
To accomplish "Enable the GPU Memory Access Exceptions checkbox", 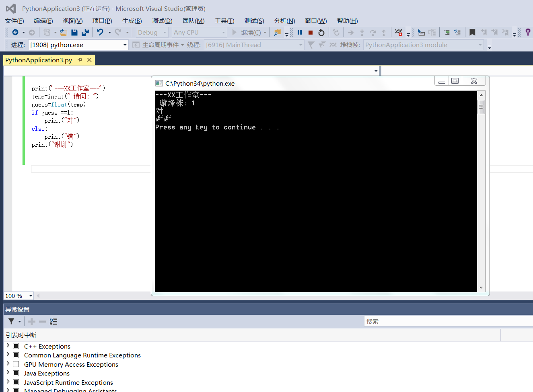I will pos(16,364).
